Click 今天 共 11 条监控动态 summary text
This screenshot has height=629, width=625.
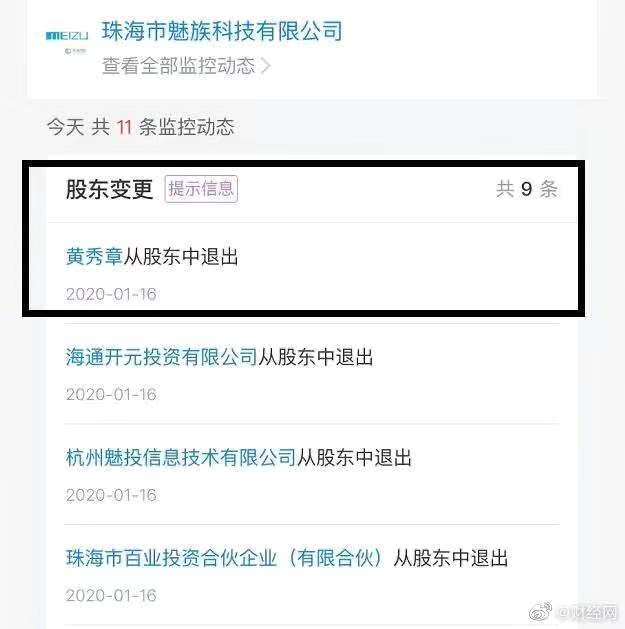(140, 127)
